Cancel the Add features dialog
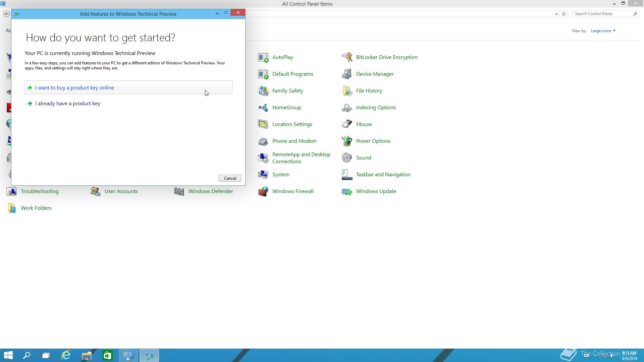The height and width of the screenshot is (362, 644). (x=230, y=178)
